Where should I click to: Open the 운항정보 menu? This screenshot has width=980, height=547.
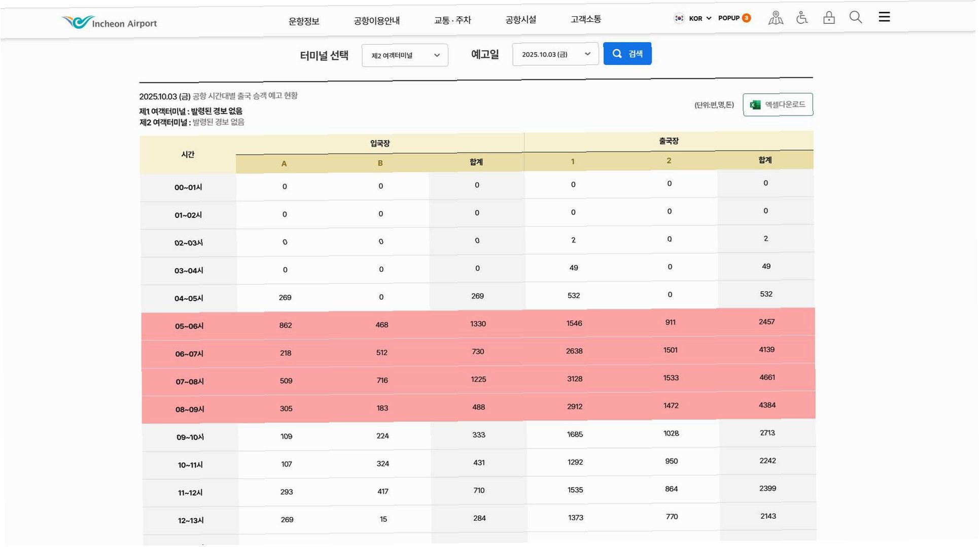tap(304, 21)
